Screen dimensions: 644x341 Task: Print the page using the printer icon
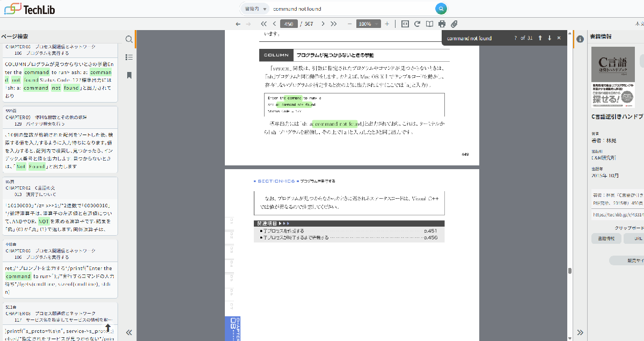pyautogui.click(x=442, y=24)
